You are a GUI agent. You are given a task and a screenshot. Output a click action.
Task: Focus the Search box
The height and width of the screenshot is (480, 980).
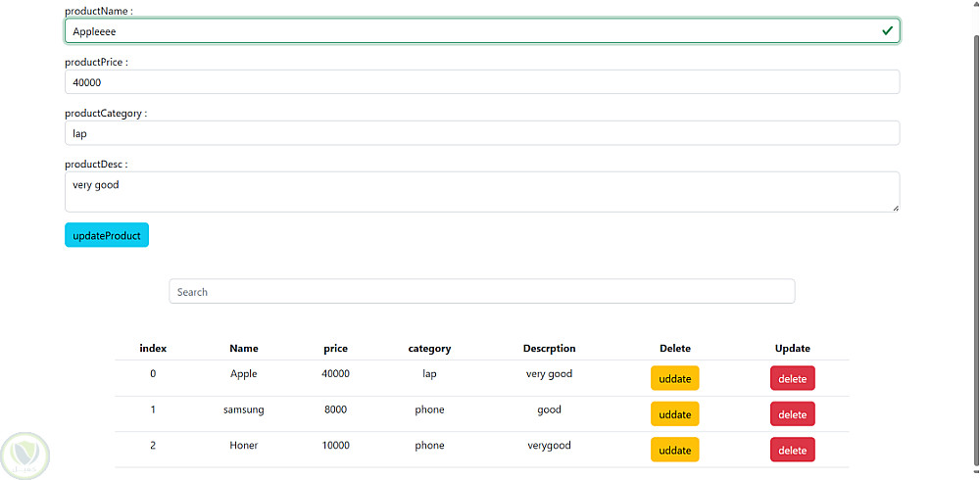pyautogui.click(x=482, y=291)
